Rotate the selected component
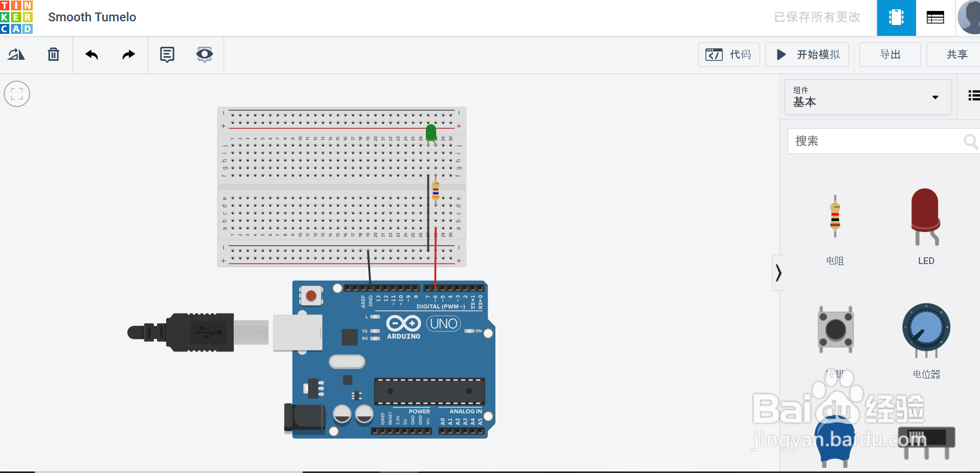980x473 pixels. click(16, 54)
